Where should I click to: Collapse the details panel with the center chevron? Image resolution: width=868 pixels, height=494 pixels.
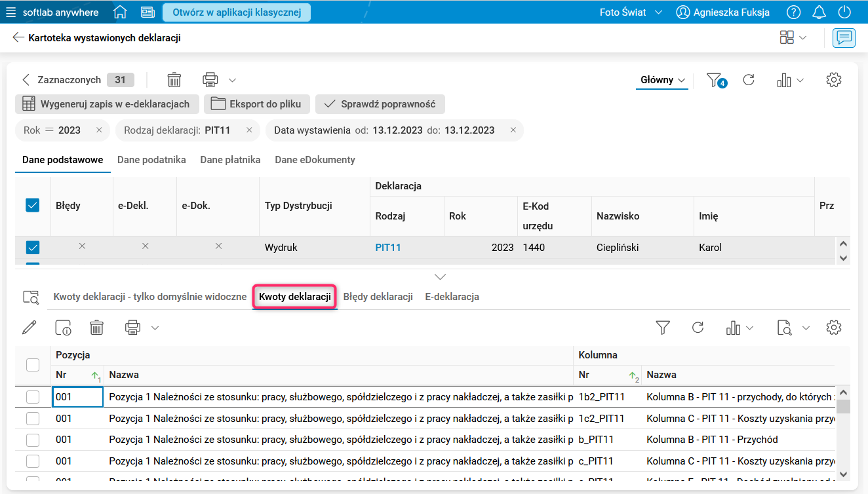click(441, 276)
